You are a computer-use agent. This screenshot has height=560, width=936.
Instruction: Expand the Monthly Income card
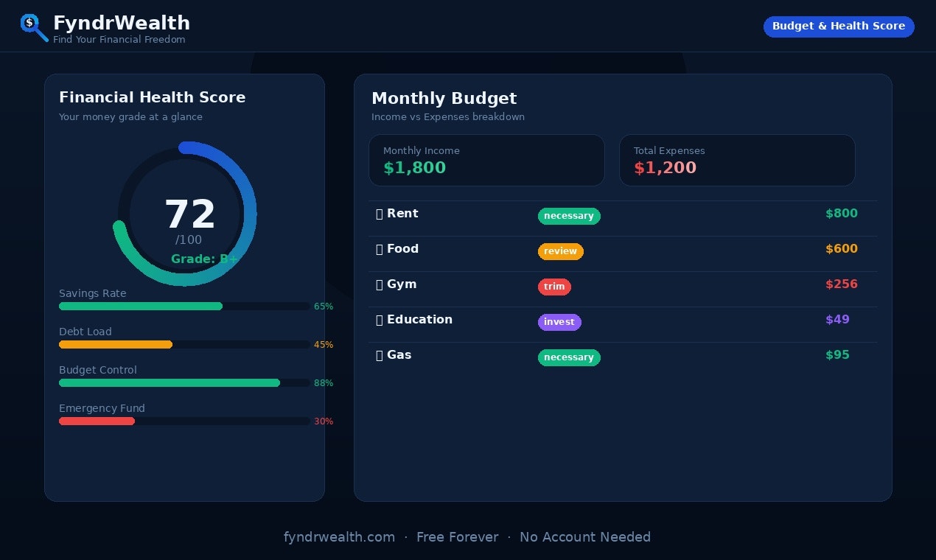click(486, 160)
